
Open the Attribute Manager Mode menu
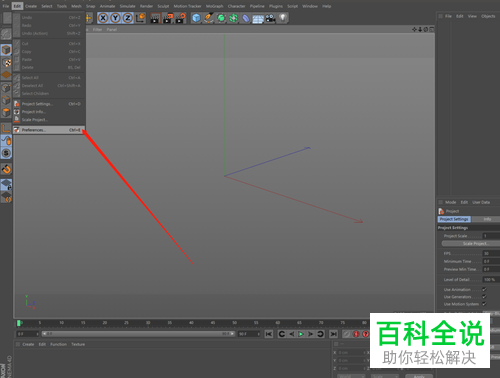[x=450, y=202]
